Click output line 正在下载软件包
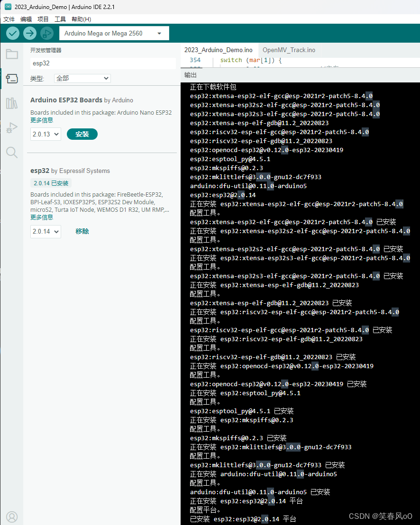 coord(213,87)
